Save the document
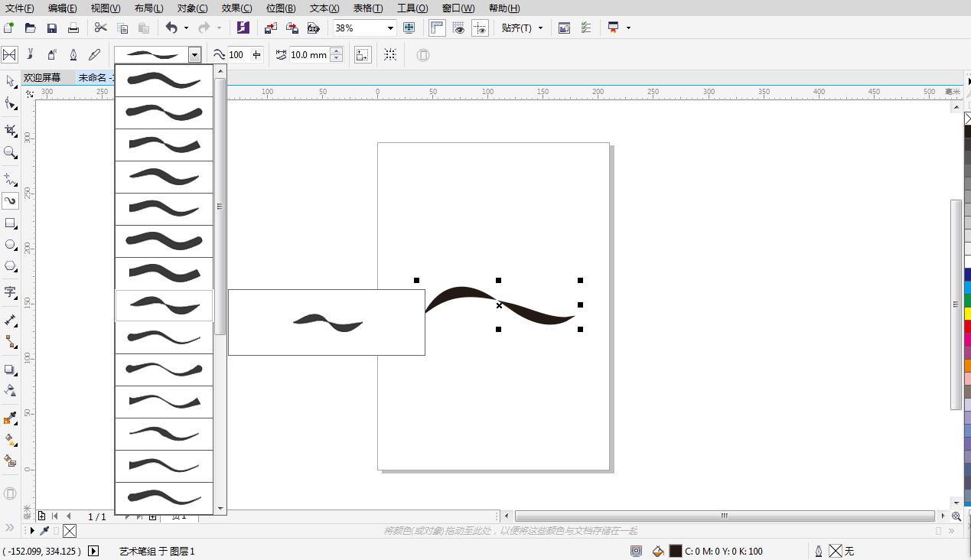The width and height of the screenshot is (971, 560). 52,28
